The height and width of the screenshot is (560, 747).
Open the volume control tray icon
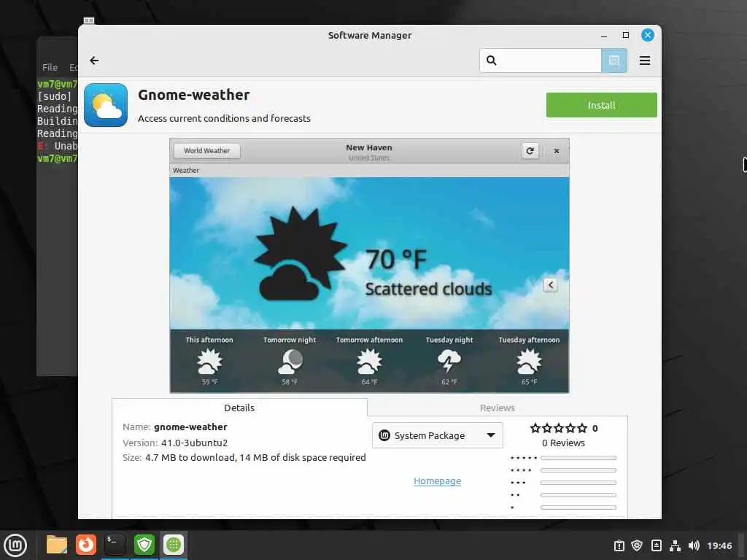pos(694,545)
